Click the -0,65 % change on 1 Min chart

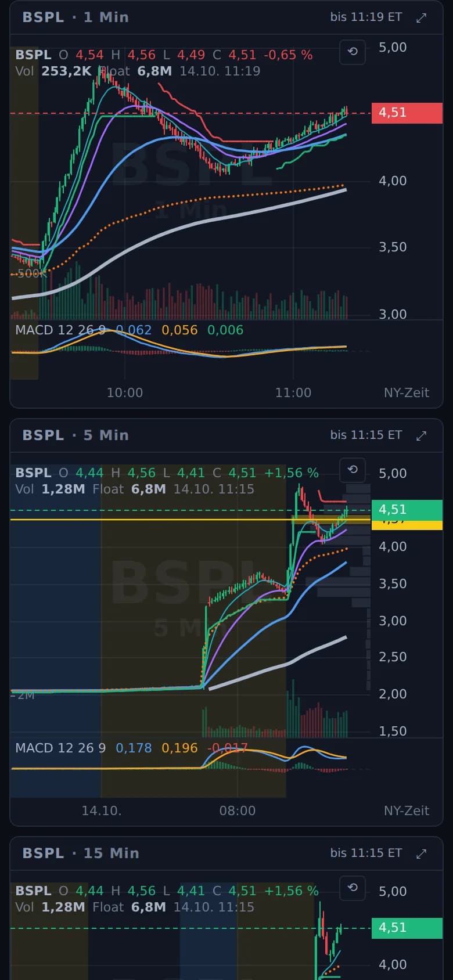click(x=288, y=55)
